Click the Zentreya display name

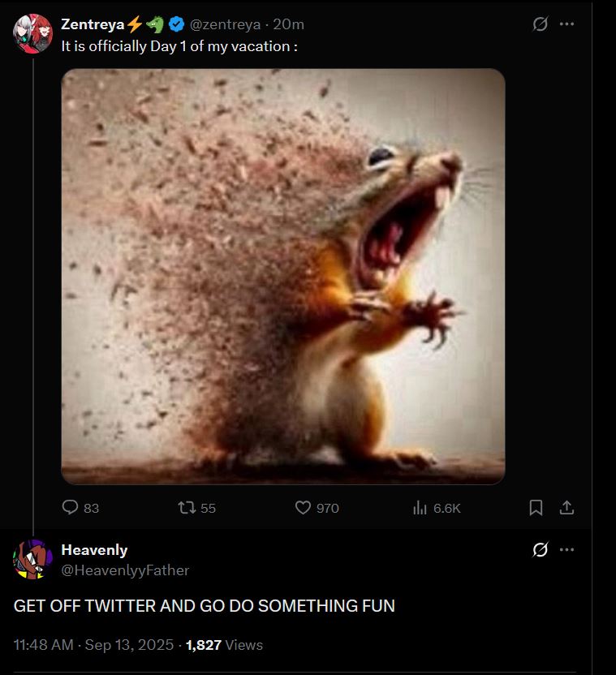click(90, 24)
